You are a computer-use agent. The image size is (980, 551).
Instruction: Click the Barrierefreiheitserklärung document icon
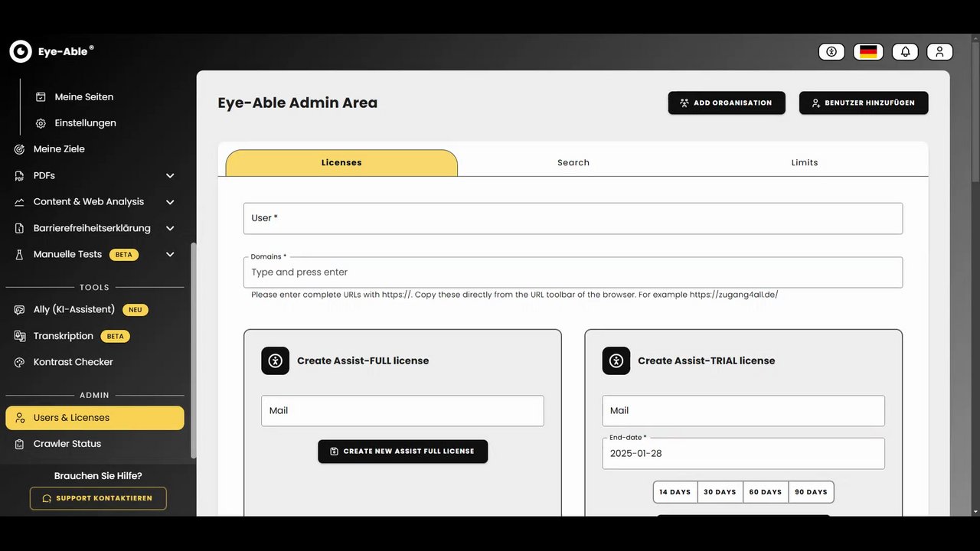click(x=20, y=228)
